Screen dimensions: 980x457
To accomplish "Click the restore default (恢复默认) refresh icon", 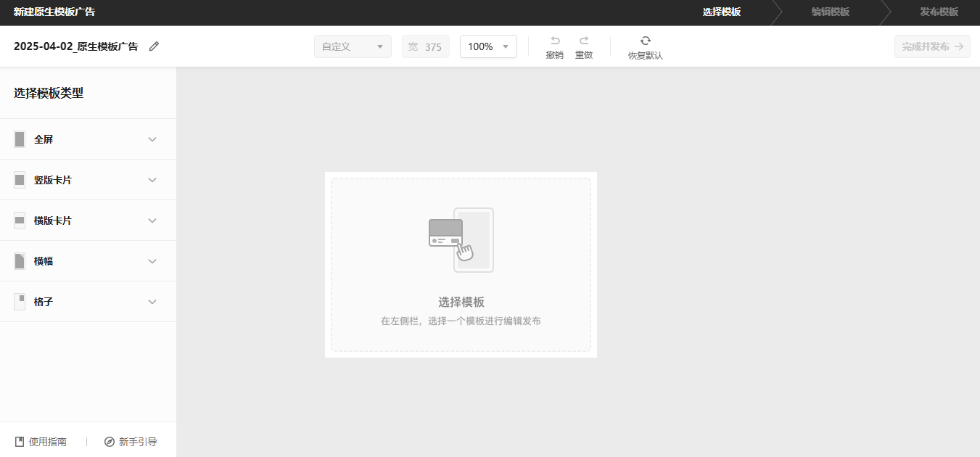I will 646,41.
